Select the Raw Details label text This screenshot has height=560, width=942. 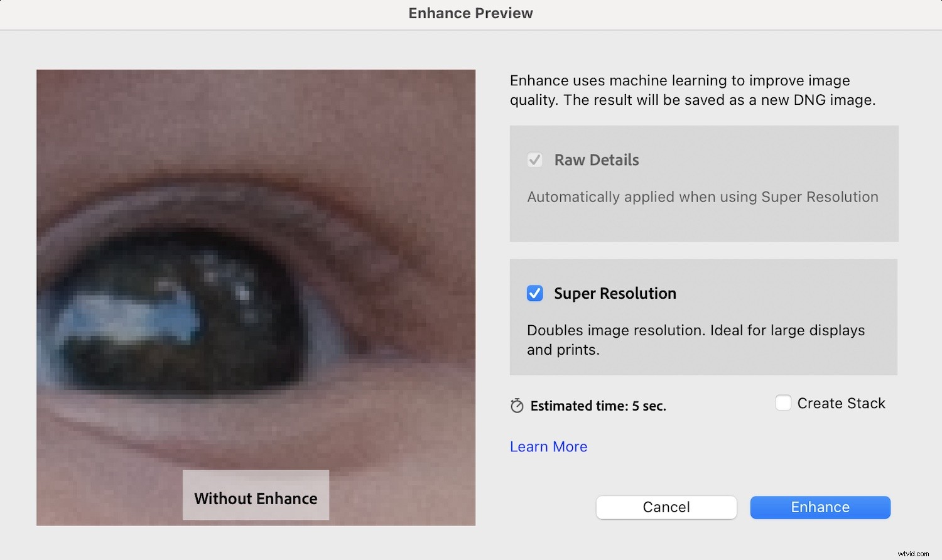(x=595, y=159)
